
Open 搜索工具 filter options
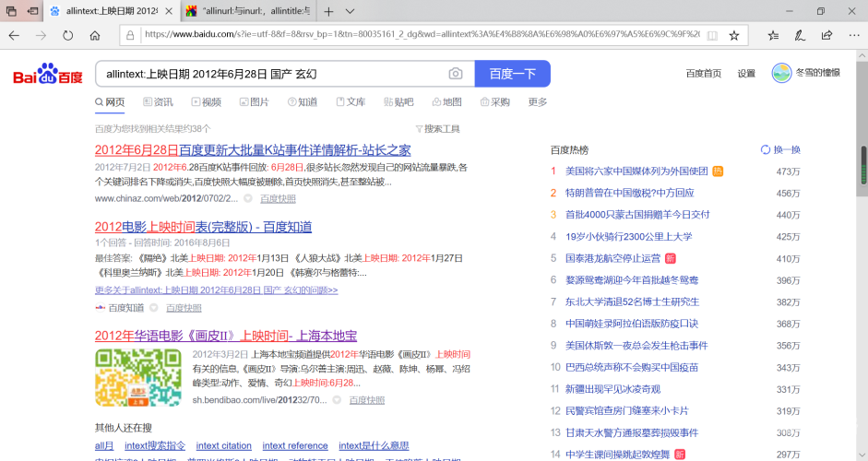coord(438,129)
